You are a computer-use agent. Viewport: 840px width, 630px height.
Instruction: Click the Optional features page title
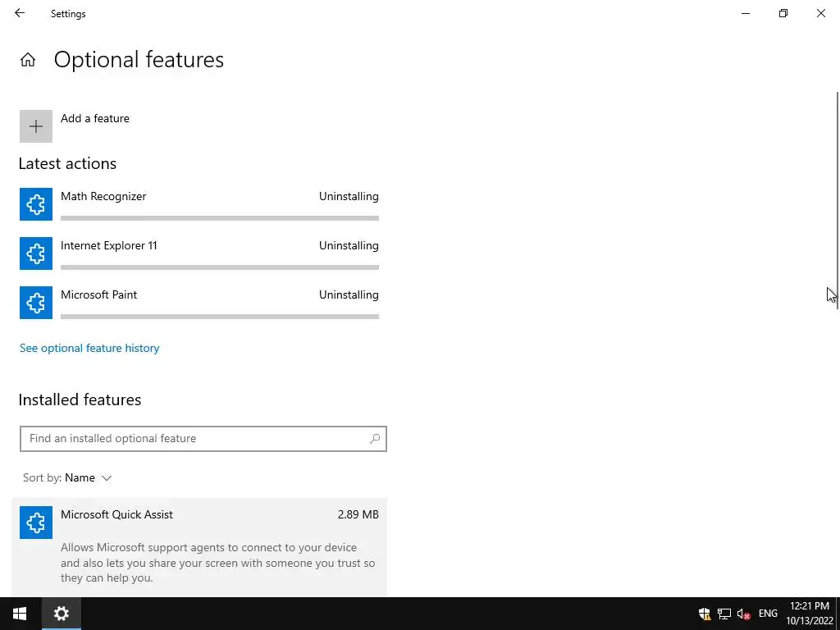(x=139, y=59)
